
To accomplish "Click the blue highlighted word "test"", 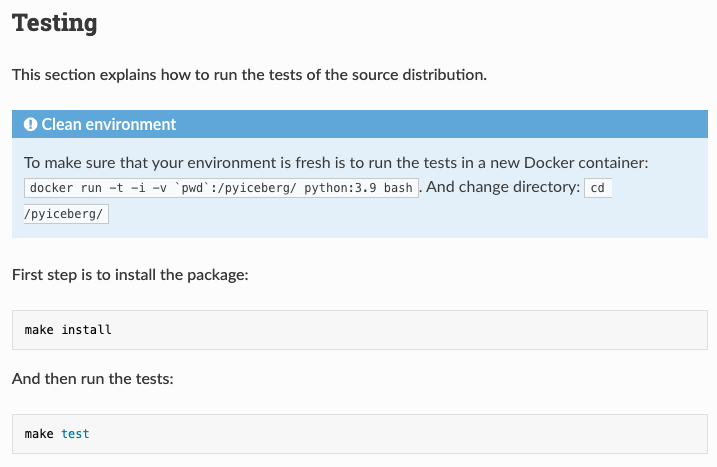I will 75,434.
